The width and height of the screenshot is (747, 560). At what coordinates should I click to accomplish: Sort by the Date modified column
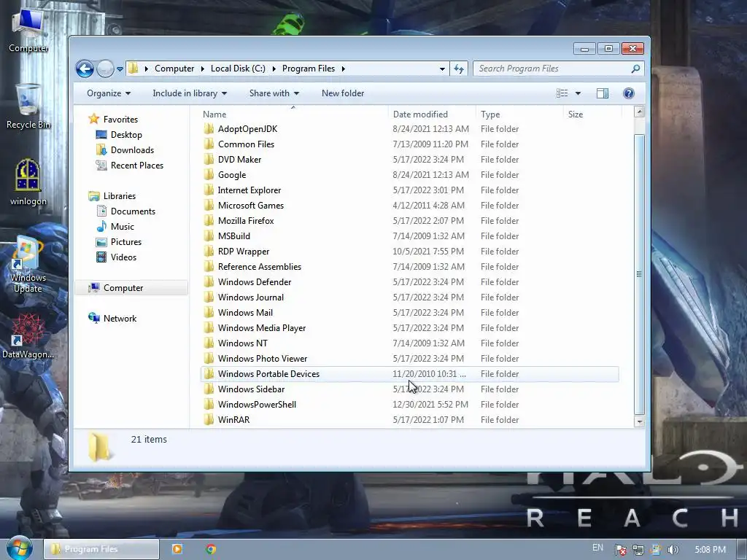432,114
